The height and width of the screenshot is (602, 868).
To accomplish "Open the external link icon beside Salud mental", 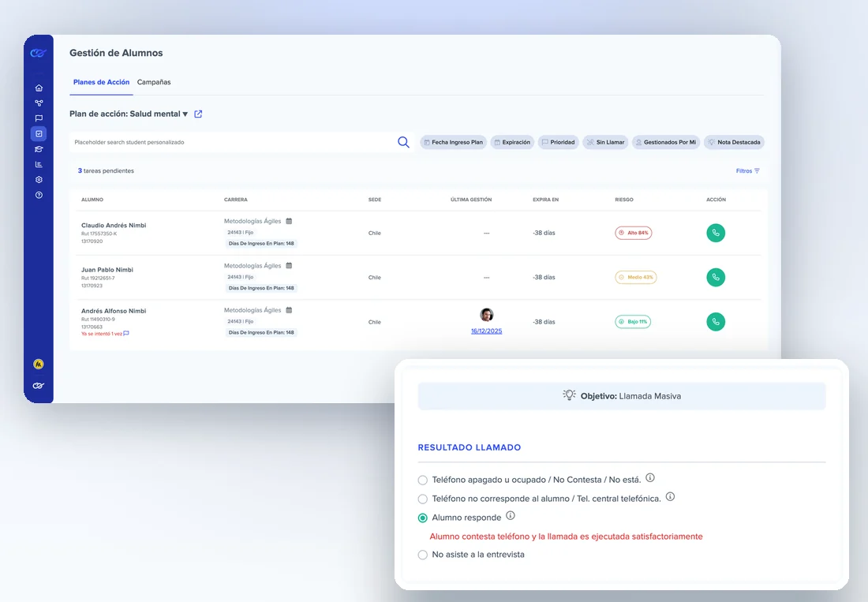I will point(198,114).
